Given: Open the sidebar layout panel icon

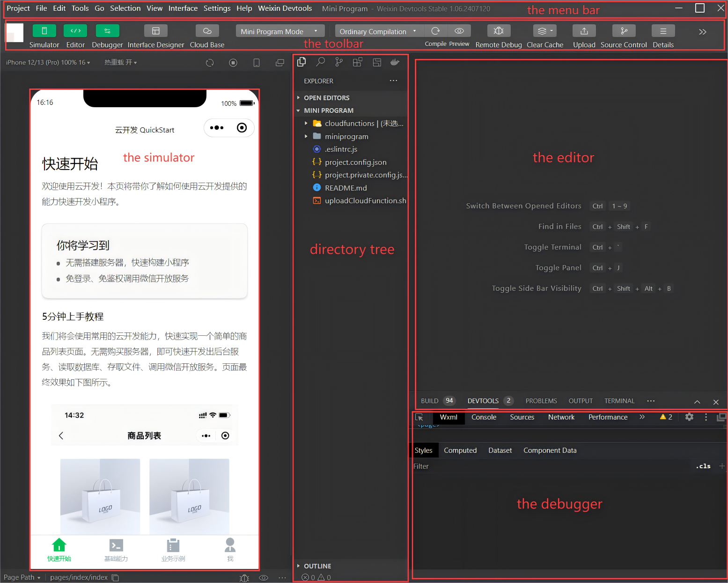Looking at the screenshot, I should 377,62.
